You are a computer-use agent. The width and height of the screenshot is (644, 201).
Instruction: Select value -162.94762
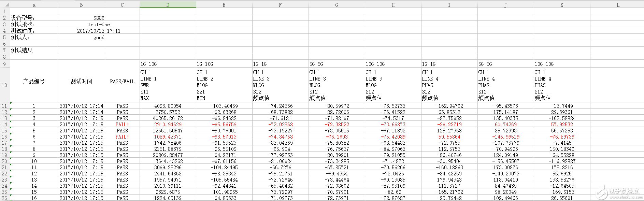pyautogui.click(x=449, y=106)
